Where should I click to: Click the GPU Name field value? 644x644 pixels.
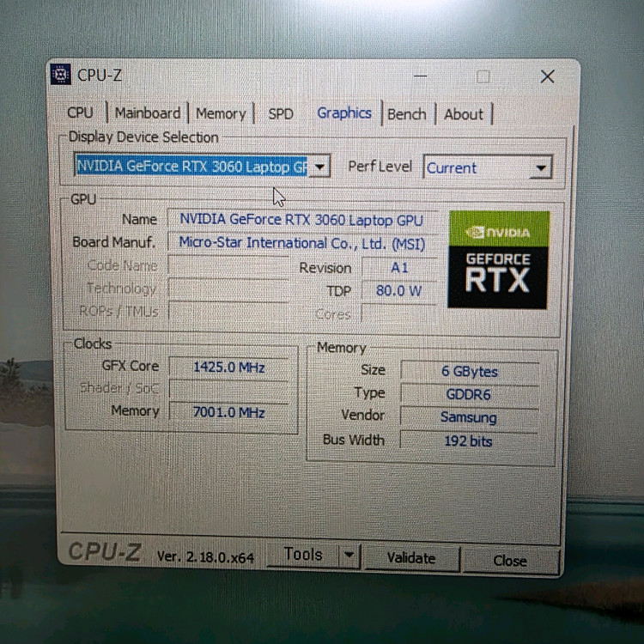click(302, 220)
